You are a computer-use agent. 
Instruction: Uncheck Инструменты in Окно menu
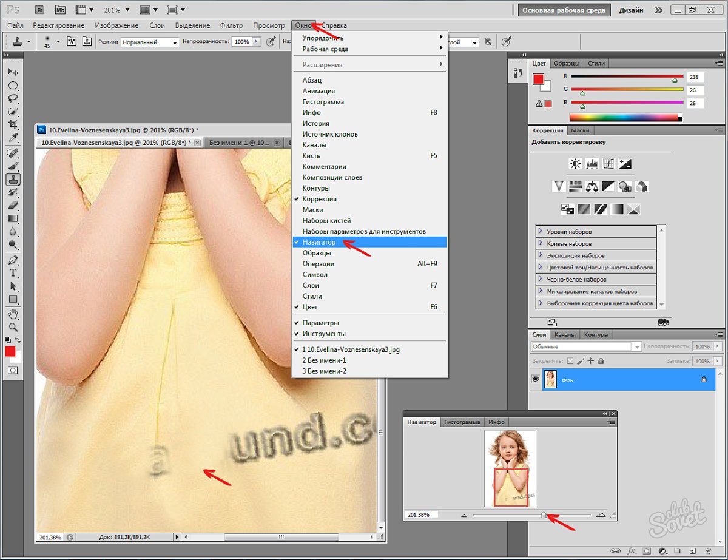tap(369, 334)
